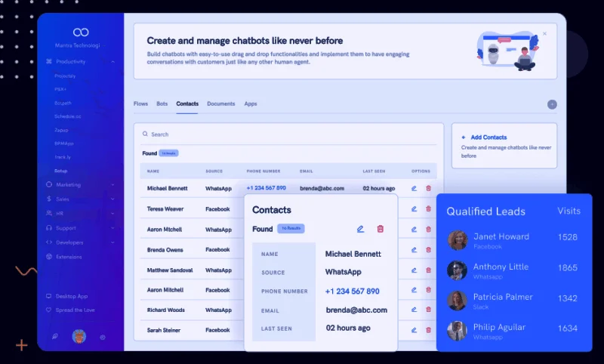The width and height of the screenshot is (604, 364).
Task: Click the Spread the Love link label
Action: (x=75, y=310)
